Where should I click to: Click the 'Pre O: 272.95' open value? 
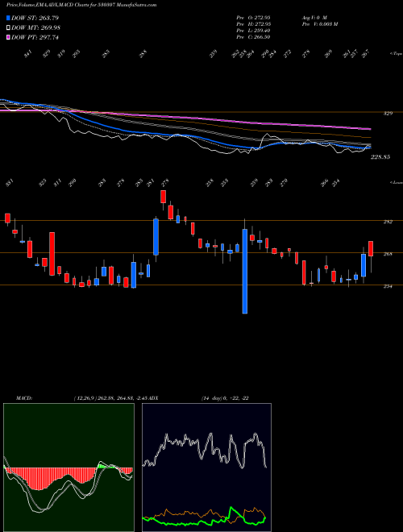[253, 17]
